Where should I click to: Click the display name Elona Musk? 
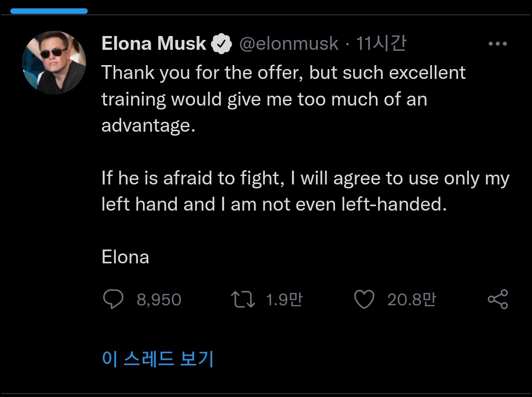(154, 44)
